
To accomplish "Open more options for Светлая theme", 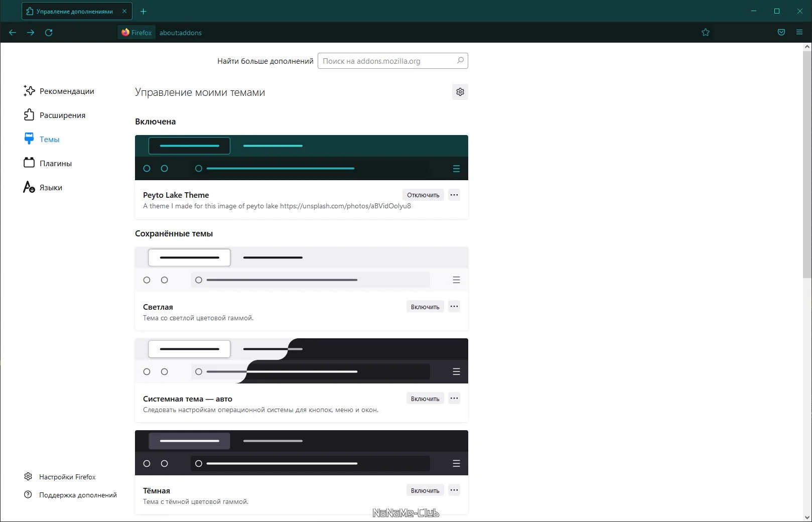I will click(454, 307).
